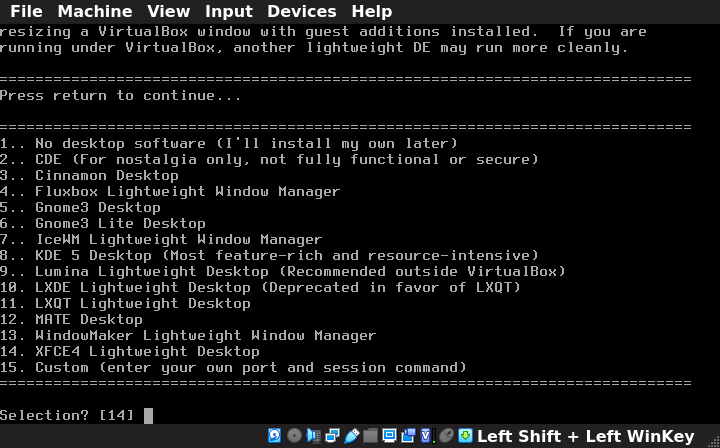
Task: Click the green arrow keyboard capture icon
Action: [465, 435]
